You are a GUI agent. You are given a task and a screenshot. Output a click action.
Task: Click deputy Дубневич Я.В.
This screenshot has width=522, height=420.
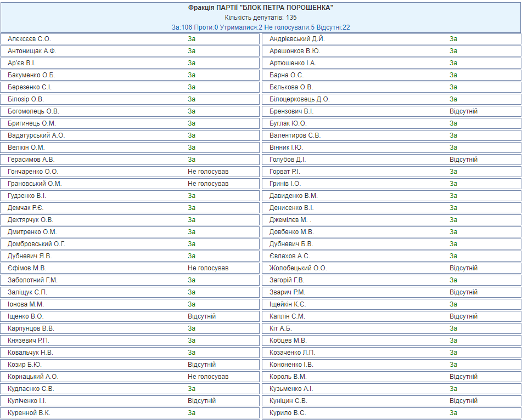31,256
